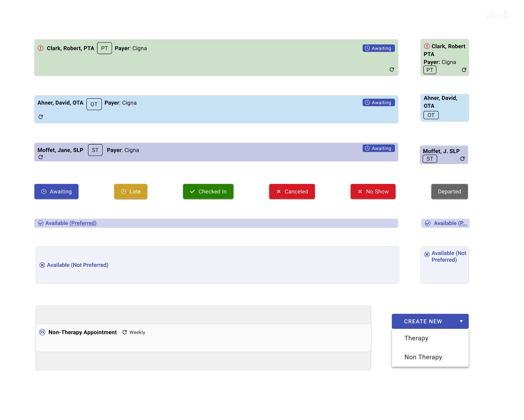Select Therapy from the Create New menu
Screen dimensions: 524x420
(416, 338)
